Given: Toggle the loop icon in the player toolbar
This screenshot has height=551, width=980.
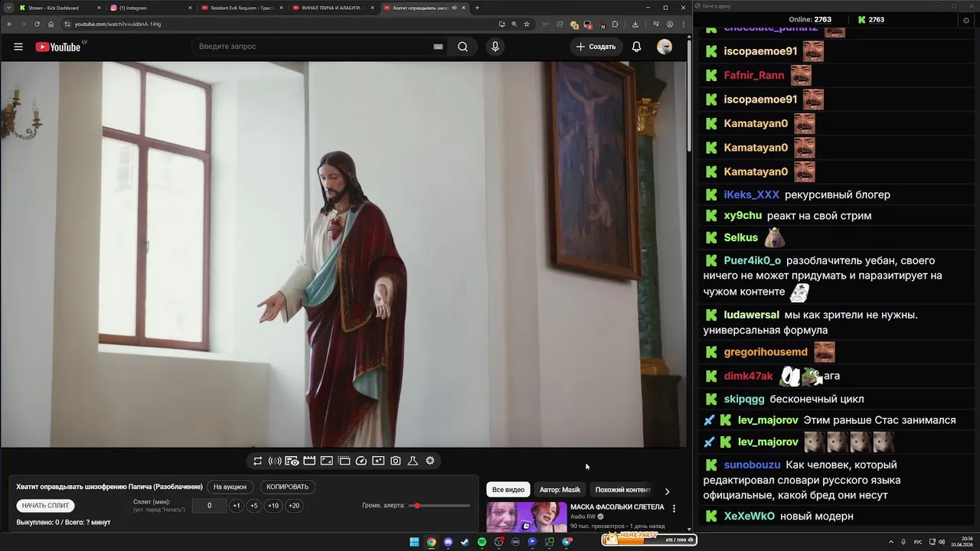Looking at the screenshot, I should (257, 461).
